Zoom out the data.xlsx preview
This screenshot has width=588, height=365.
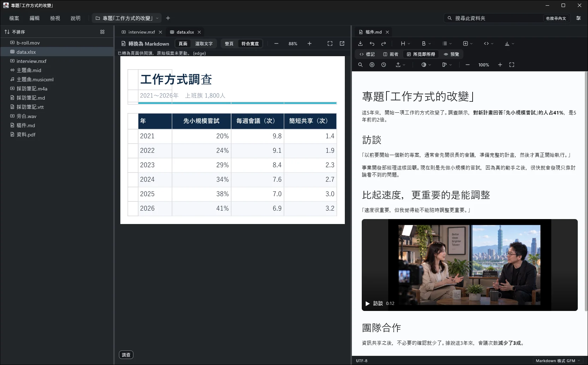click(x=276, y=43)
